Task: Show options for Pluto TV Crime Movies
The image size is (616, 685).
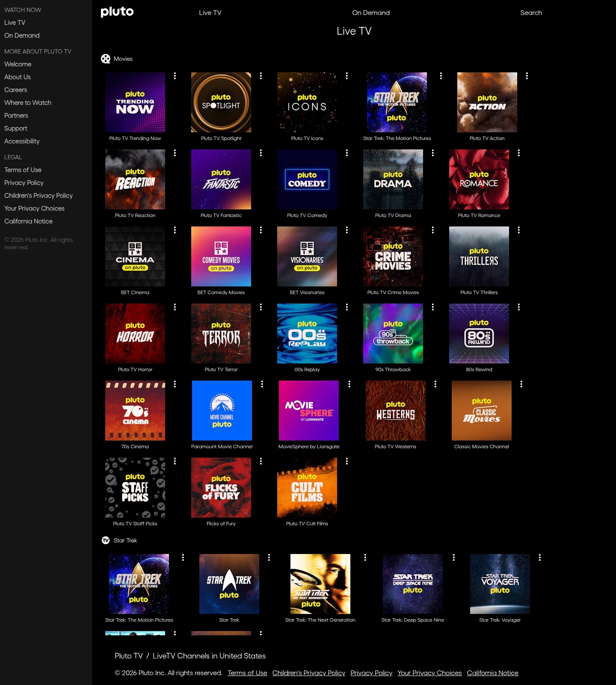Action: [x=433, y=230]
